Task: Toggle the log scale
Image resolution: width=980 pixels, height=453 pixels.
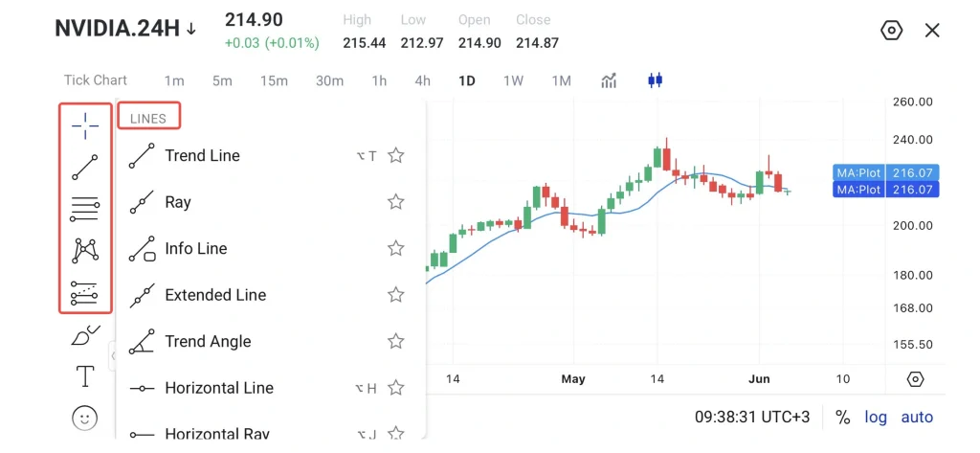Action: click(876, 418)
